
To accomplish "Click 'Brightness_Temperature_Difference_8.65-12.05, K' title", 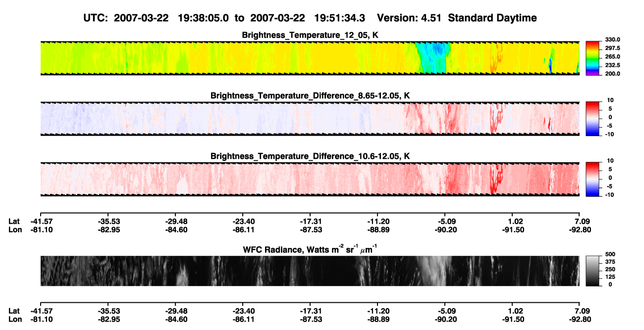I will pos(310,95).
